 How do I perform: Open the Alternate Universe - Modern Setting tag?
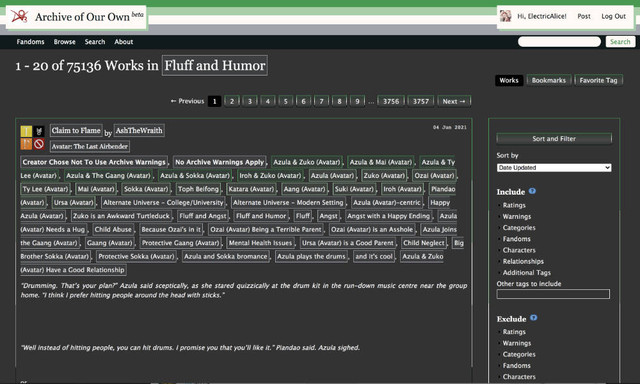coord(288,202)
